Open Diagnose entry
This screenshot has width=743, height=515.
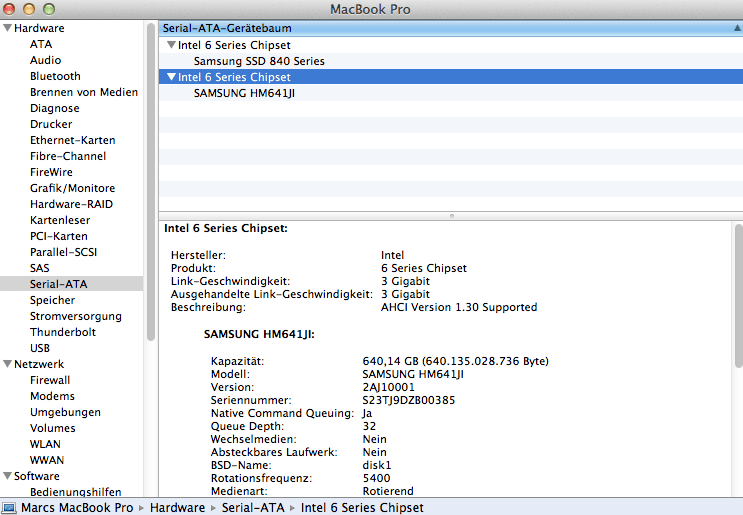click(x=54, y=108)
